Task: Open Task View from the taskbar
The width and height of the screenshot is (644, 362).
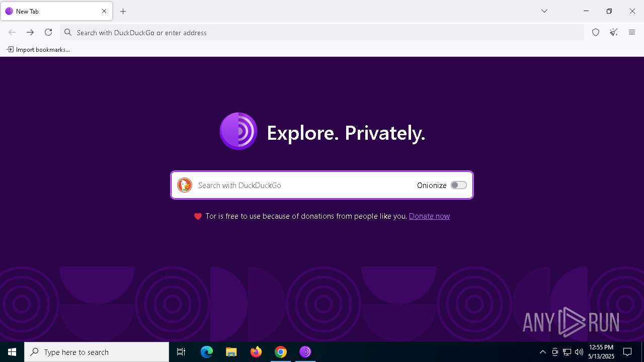Action: pos(181,352)
